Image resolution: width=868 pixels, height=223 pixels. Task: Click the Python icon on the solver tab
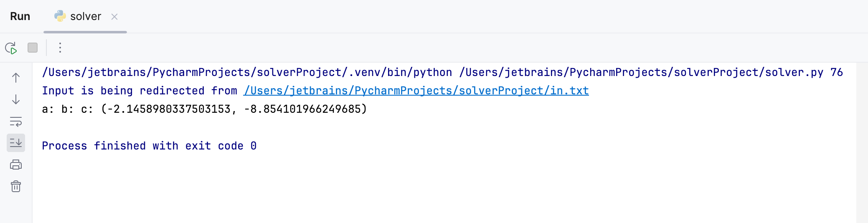60,16
